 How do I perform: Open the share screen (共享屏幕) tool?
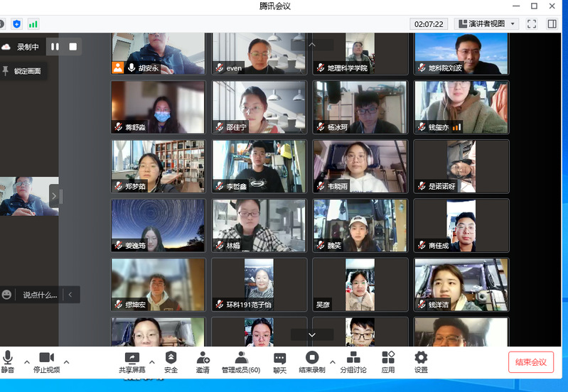click(x=132, y=358)
